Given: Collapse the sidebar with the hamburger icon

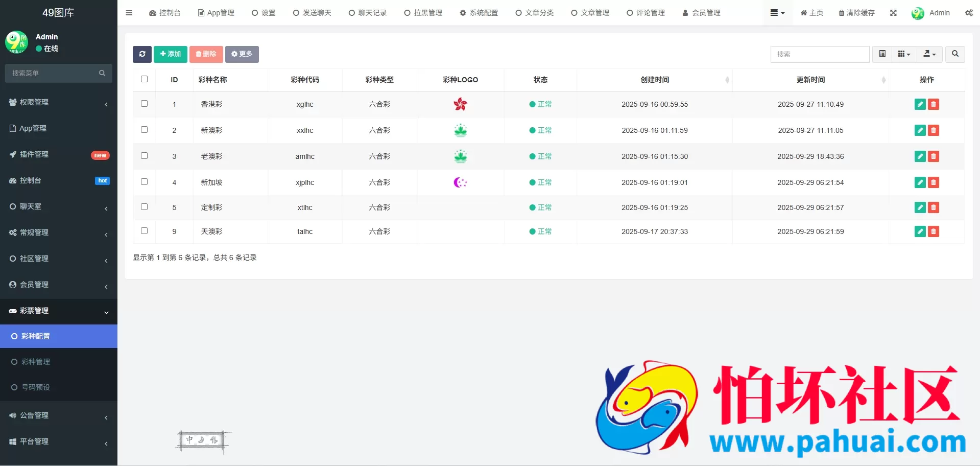Looking at the screenshot, I should pyautogui.click(x=129, y=13).
